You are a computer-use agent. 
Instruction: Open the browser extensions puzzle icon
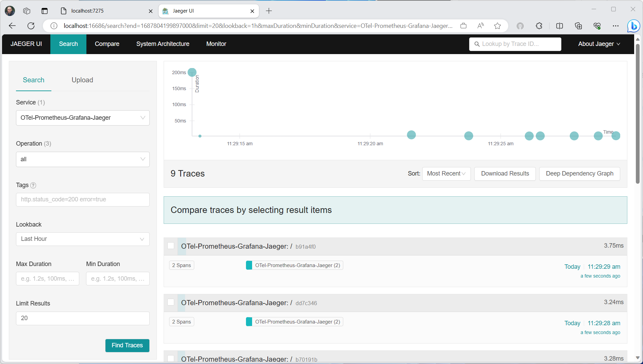coord(539,26)
